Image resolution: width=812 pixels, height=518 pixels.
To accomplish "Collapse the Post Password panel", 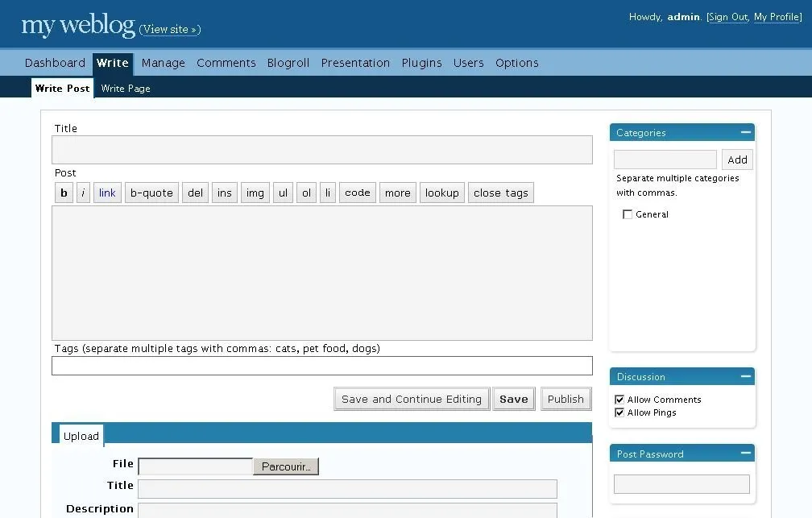I will [x=747, y=453].
